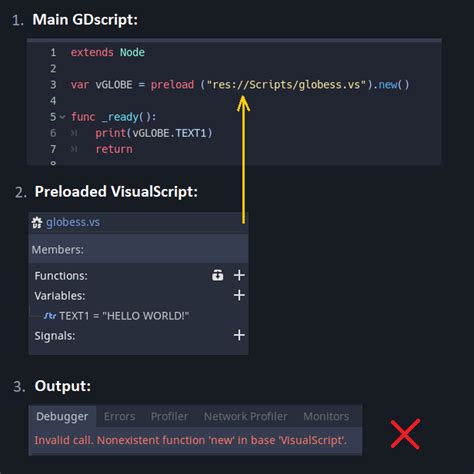This screenshot has width=474, height=474.
Task: Open the Debugger tab
Action: pos(62,416)
